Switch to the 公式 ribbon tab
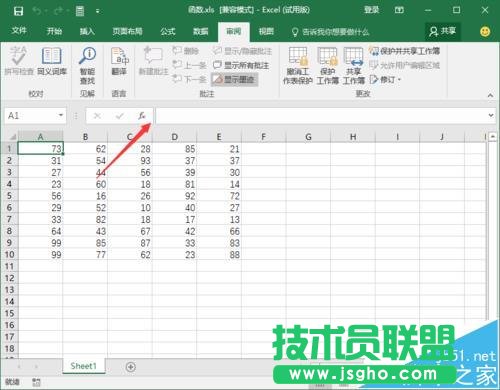Image resolution: width=500 pixels, height=390 pixels. [168, 31]
